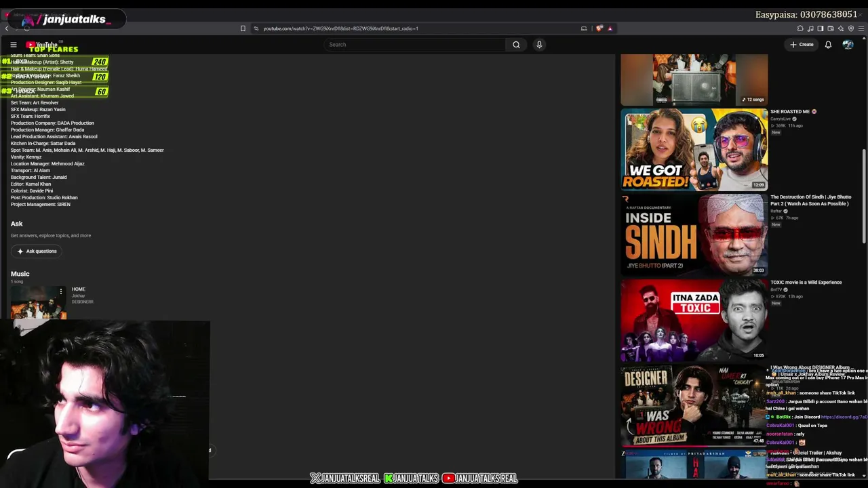Open the account avatar menu
The image size is (868, 488).
[848, 45]
